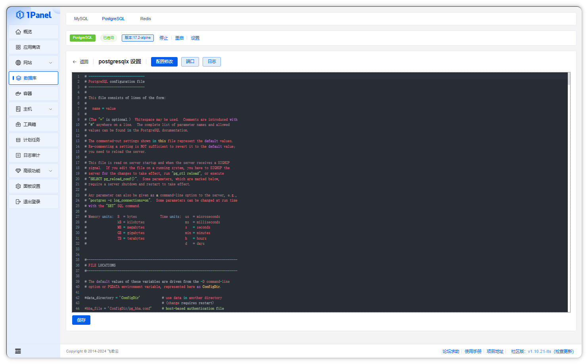Open the 使用手册 manual link
The image size is (588, 364).
pos(473,351)
